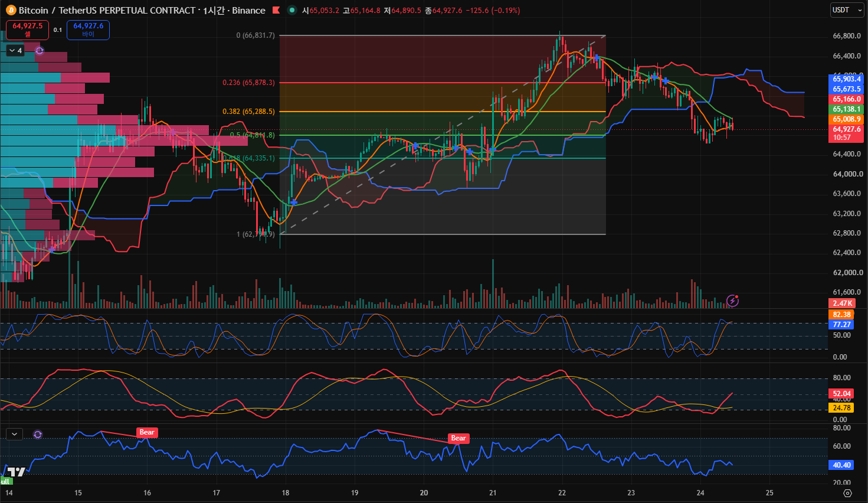868x503 pixels.
Task: Expand the bottom pane legend chevron
Action: [14, 435]
